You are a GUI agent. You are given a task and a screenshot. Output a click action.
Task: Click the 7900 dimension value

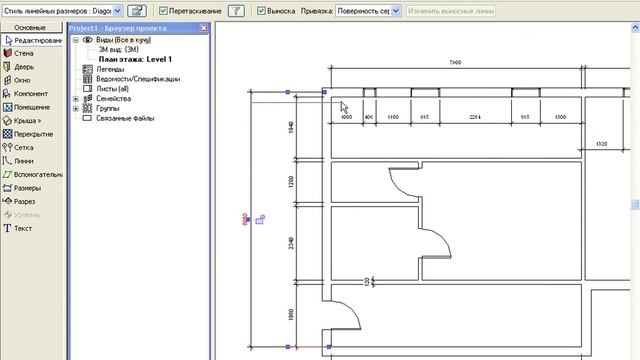tap(455, 62)
